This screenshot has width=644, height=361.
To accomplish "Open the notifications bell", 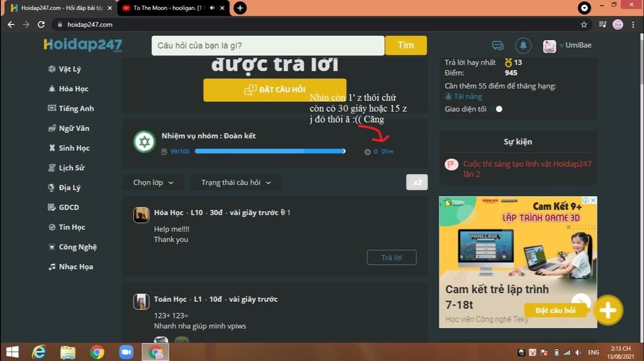I will (523, 45).
